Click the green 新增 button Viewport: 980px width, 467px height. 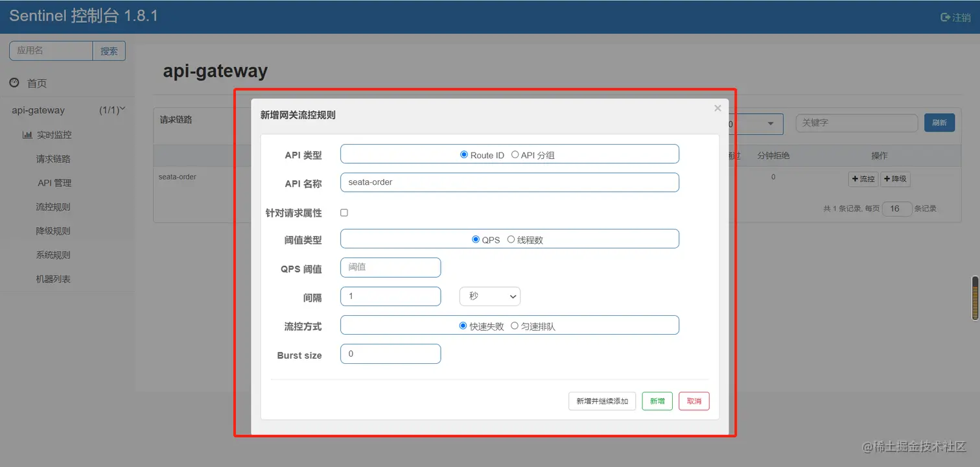[x=657, y=401]
